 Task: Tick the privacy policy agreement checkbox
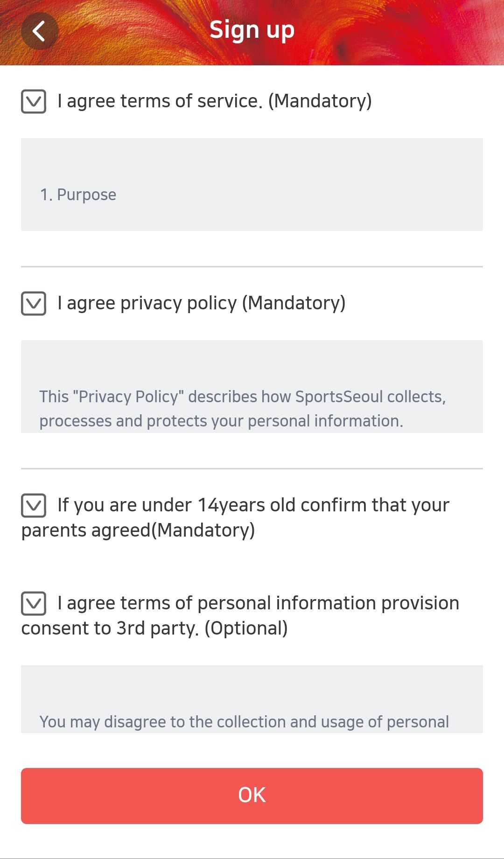point(34,303)
